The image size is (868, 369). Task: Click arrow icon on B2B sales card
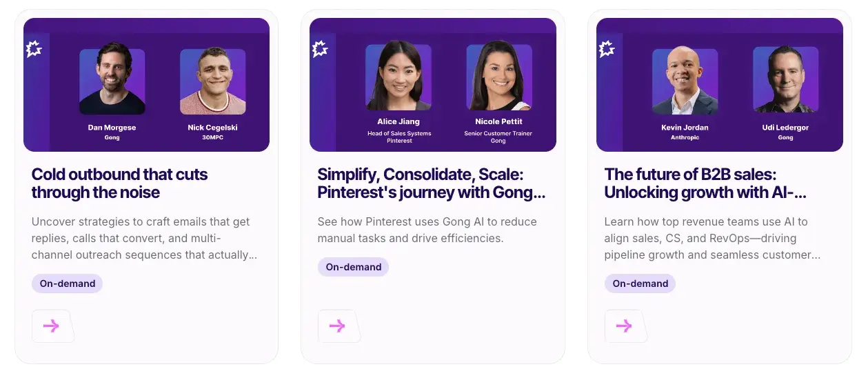625,326
